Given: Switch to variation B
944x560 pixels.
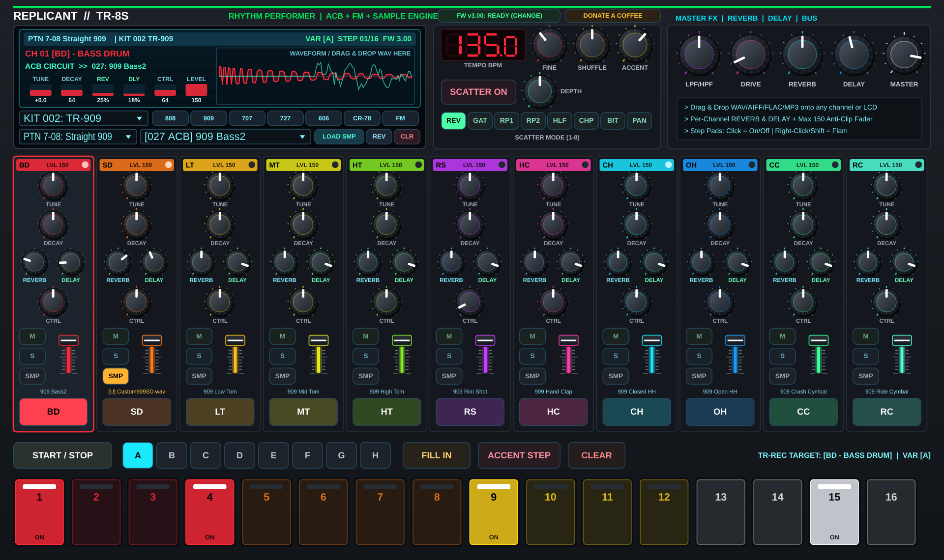Looking at the screenshot, I should [172, 455].
